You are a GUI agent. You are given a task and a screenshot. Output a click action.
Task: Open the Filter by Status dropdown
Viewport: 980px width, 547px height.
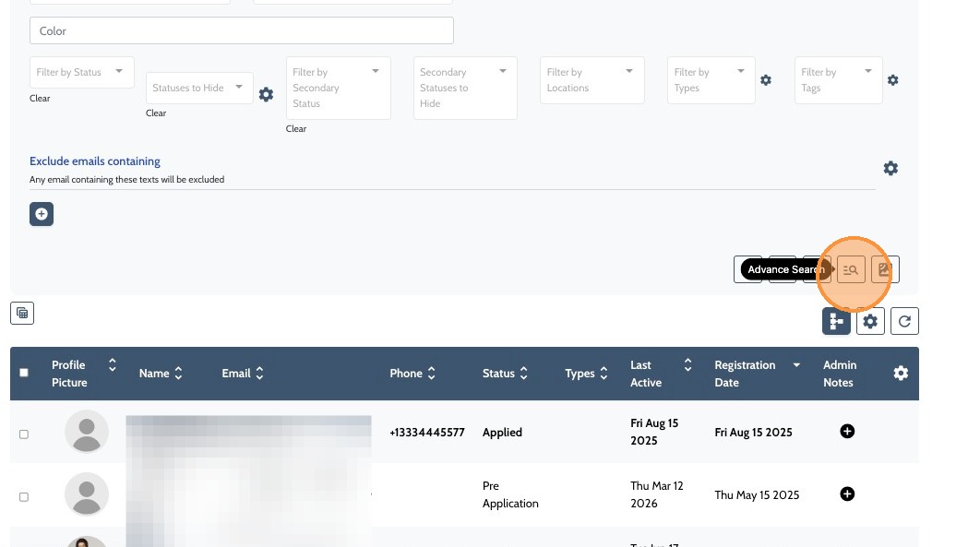point(82,73)
